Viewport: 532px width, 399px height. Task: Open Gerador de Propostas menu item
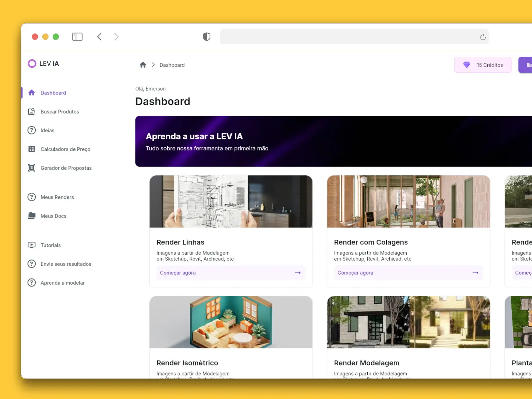66,168
